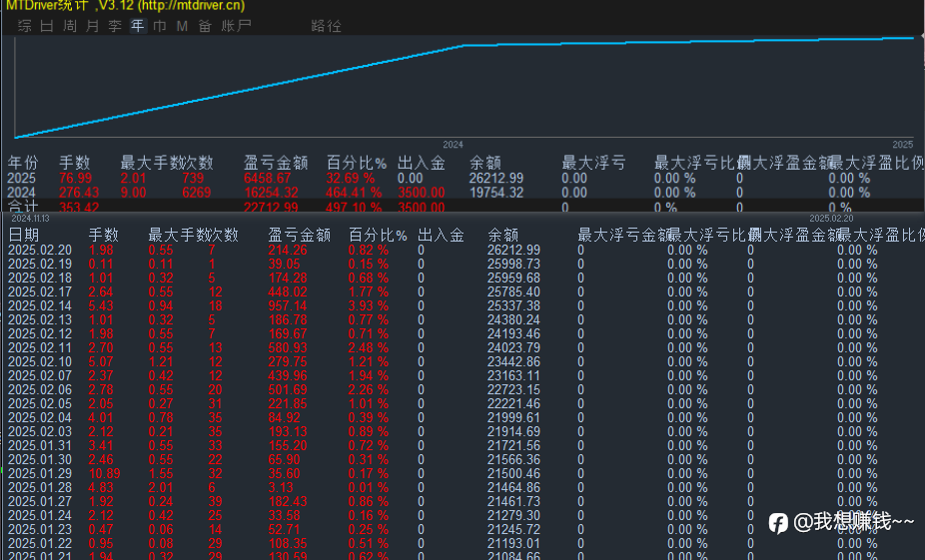Click the 6458.67 profit value for 2025
The height and width of the screenshot is (560, 925).
pyautogui.click(x=268, y=179)
